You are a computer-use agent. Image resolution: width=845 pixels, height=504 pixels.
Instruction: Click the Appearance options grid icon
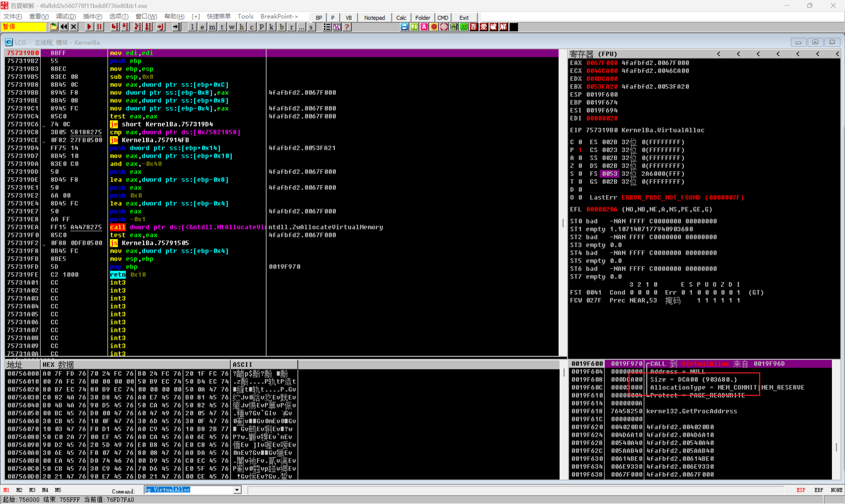337,27
